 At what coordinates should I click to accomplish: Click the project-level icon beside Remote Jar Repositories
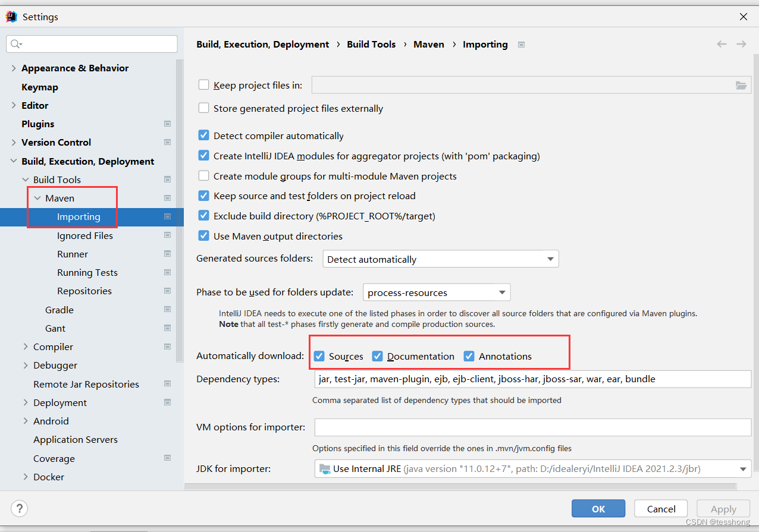point(167,384)
